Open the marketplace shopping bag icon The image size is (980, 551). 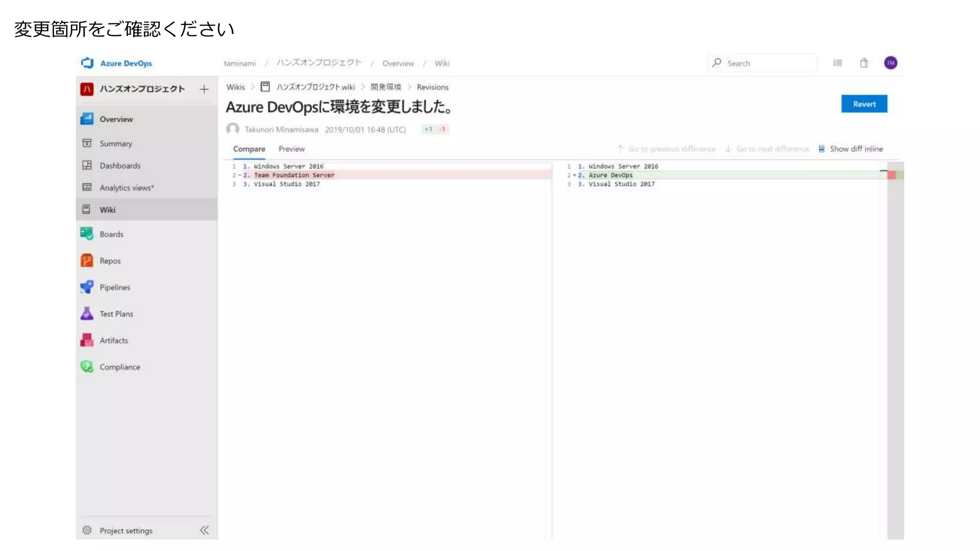(864, 63)
